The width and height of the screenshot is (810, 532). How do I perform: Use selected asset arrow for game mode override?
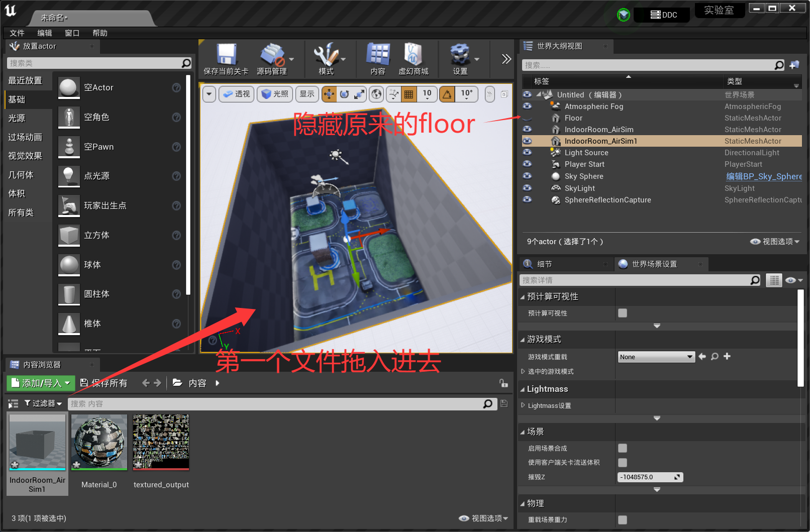point(702,357)
